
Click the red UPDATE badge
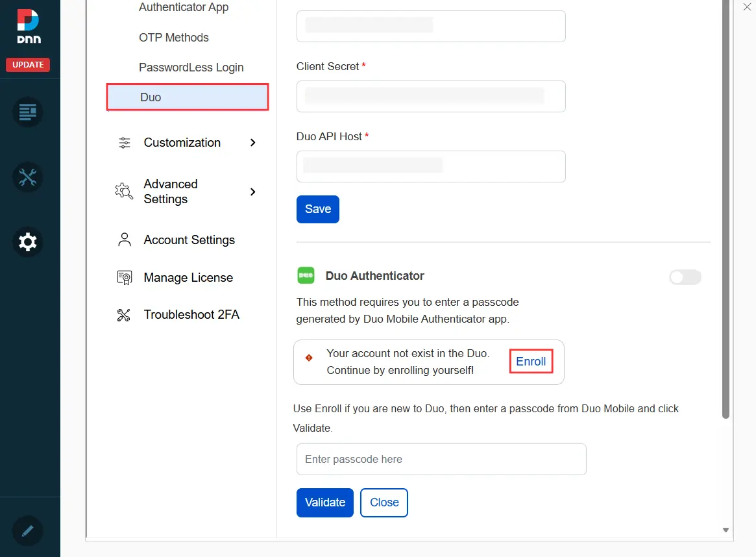(28, 65)
